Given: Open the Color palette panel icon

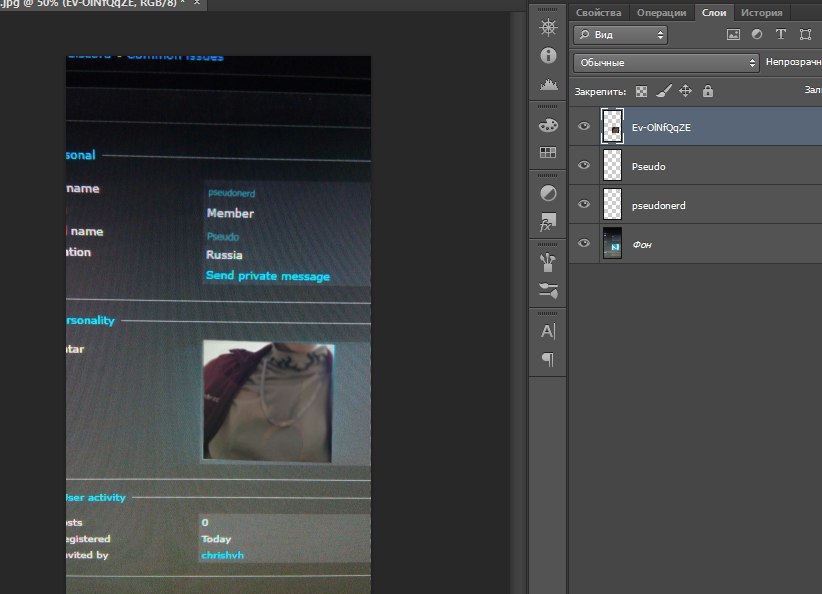Looking at the screenshot, I should (x=548, y=125).
